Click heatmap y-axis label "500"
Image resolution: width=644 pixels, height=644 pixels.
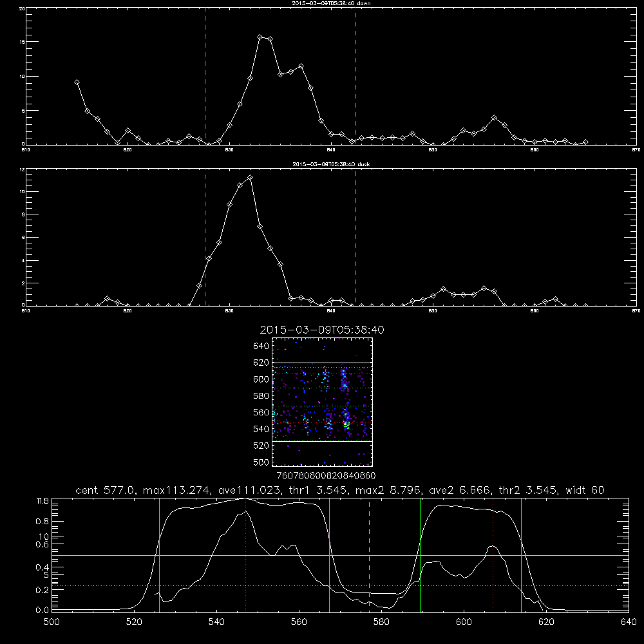click(261, 462)
